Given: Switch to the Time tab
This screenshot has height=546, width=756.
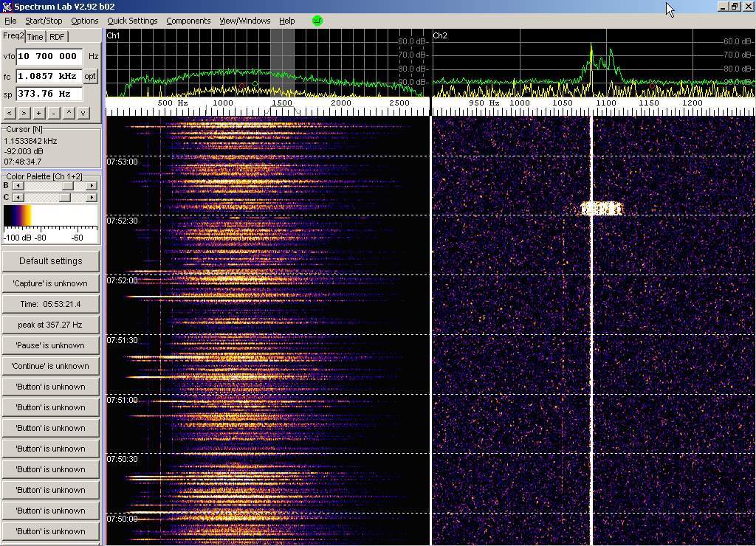Looking at the screenshot, I should (x=35, y=37).
